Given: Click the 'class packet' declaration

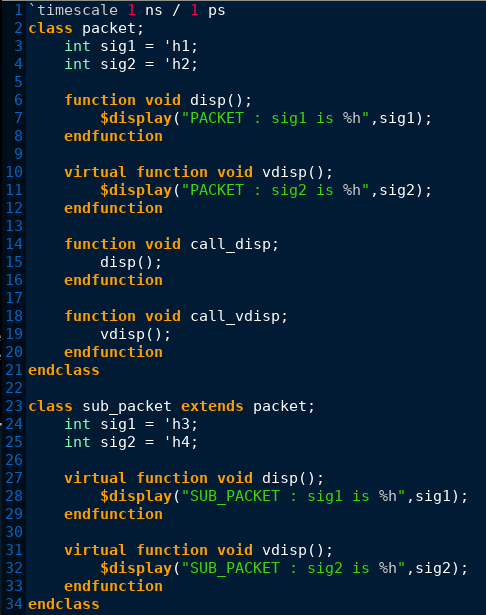Looking at the screenshot, I should [x=86, y=28].
